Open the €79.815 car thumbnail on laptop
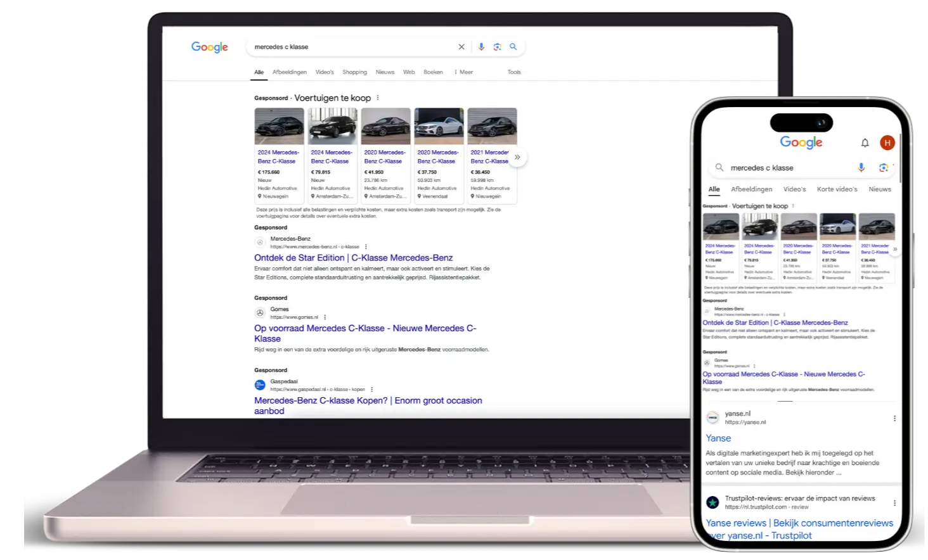 tap(333, 126)
